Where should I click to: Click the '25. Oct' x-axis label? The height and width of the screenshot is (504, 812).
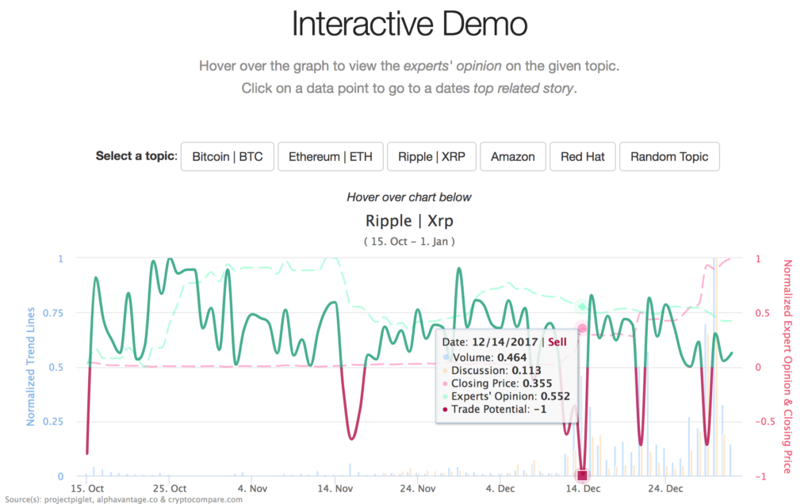coord(170,488)
